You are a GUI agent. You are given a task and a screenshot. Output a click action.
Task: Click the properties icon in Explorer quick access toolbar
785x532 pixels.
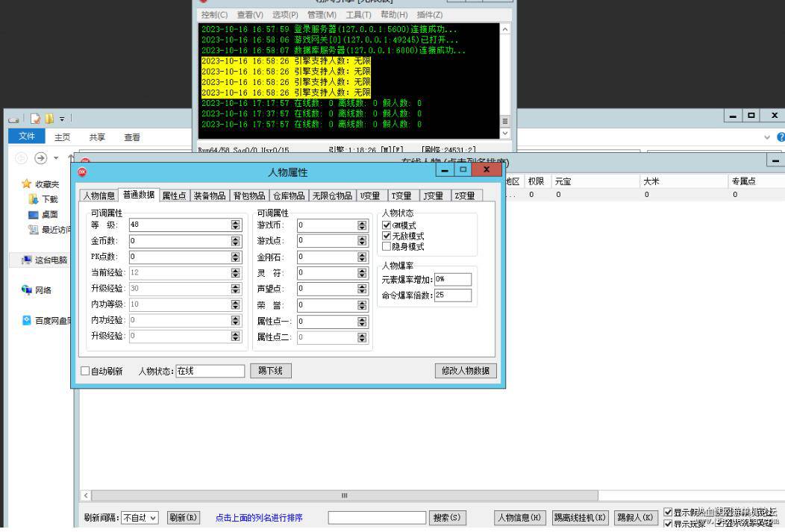pos(35,119)
